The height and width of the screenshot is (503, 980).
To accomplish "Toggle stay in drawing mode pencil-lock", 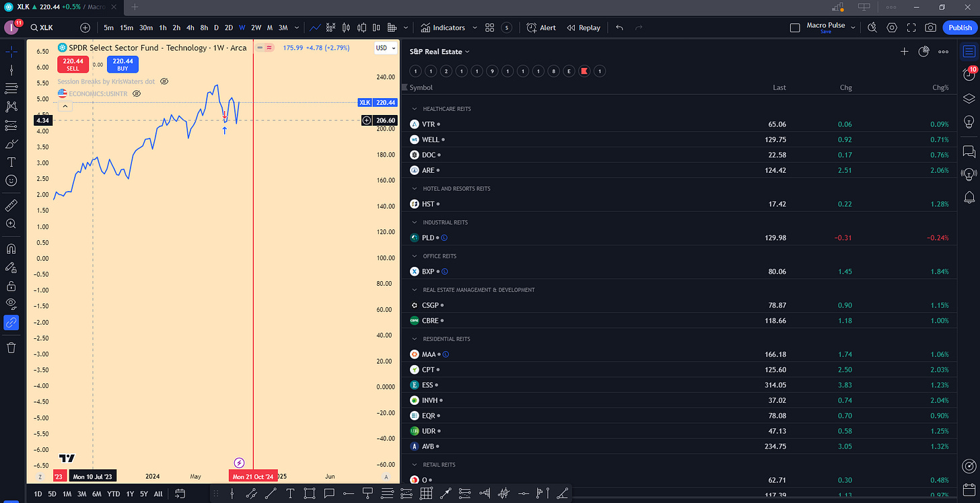I will click(x=11, y=268).
